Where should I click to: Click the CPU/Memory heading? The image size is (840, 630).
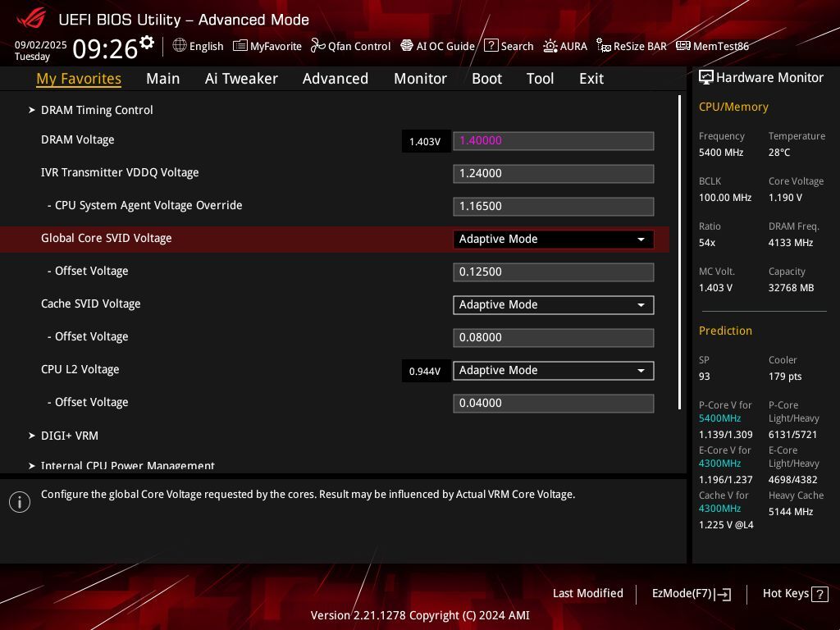(733, 107)
